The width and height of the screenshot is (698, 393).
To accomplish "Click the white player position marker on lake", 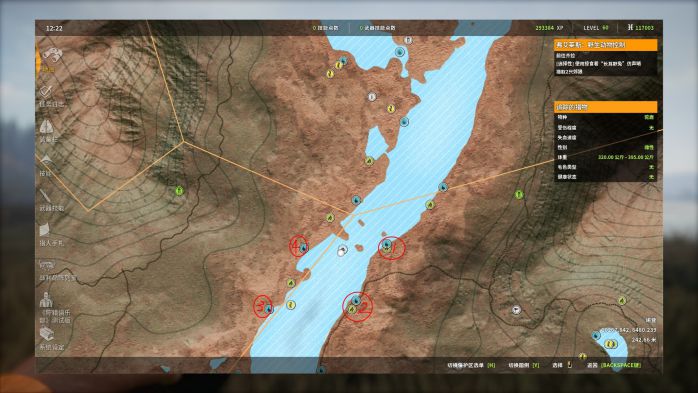I will click(342, 251).
